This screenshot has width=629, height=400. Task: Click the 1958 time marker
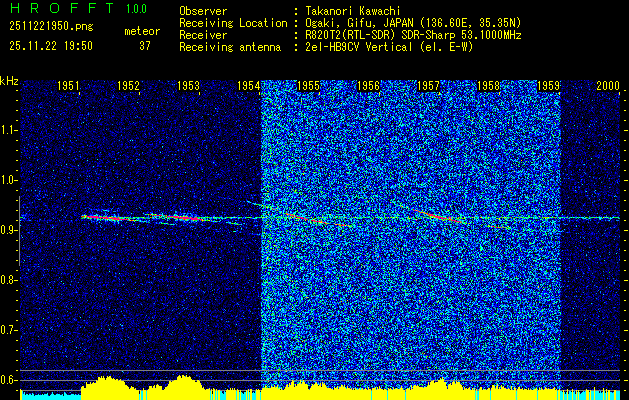[489, 86]
